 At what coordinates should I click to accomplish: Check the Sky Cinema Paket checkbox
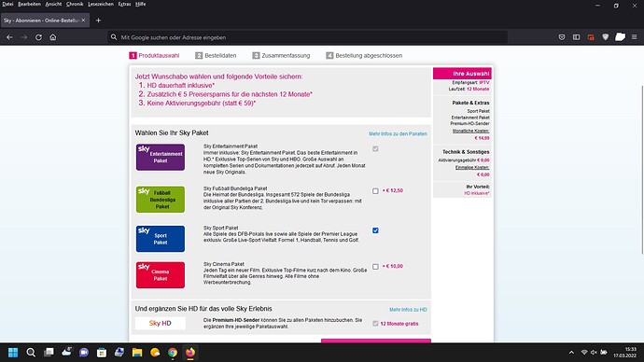click(x=375, y=267)
